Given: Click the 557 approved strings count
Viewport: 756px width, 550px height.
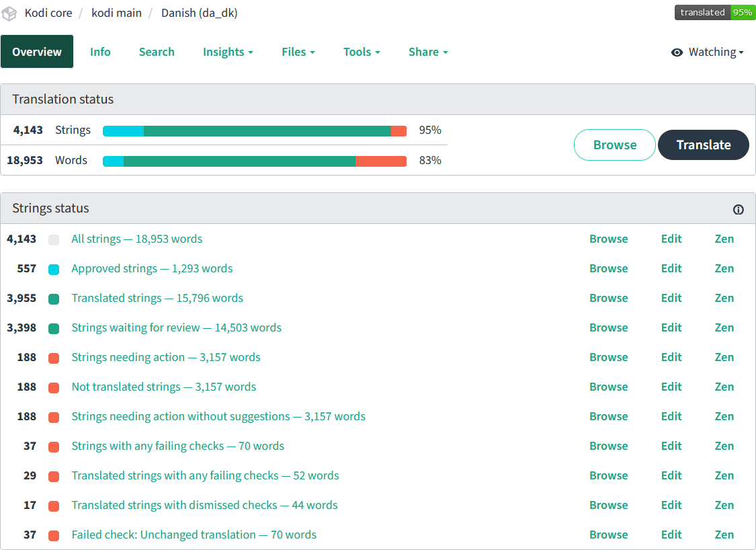Looking at the screenshot, I should pyautogui.click(x=26, y=268).
